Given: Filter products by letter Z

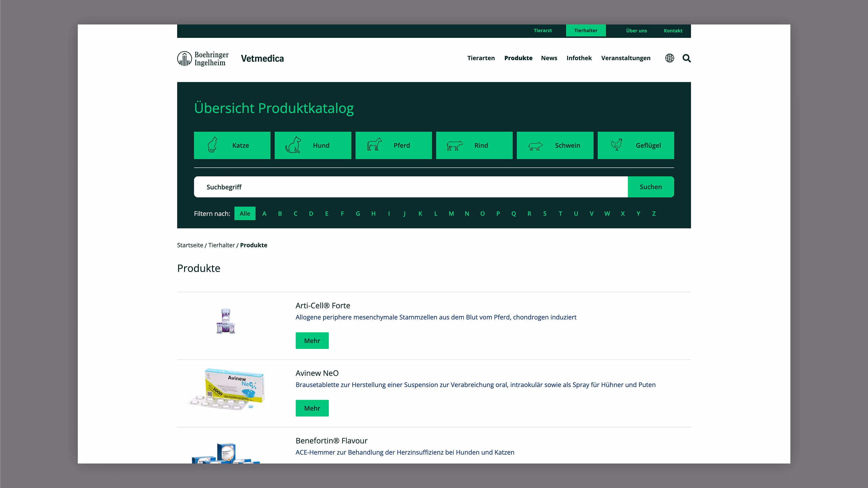Looking at the screenshot, I should (x=654, y=214).
